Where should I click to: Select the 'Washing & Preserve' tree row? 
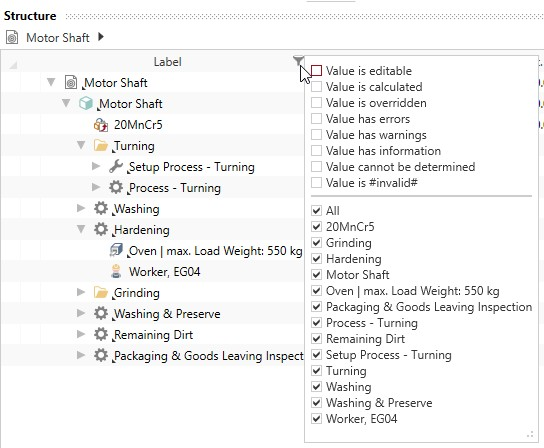(153, 313)
